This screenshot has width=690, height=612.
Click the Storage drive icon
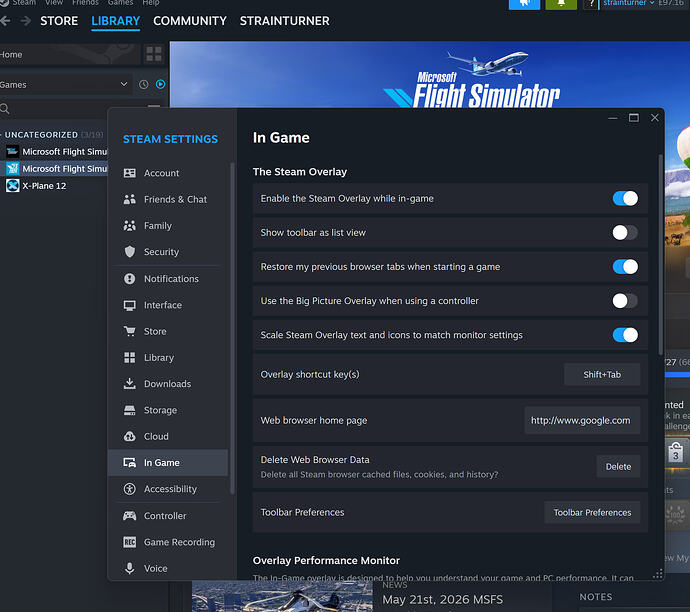(x=129, y=410)
